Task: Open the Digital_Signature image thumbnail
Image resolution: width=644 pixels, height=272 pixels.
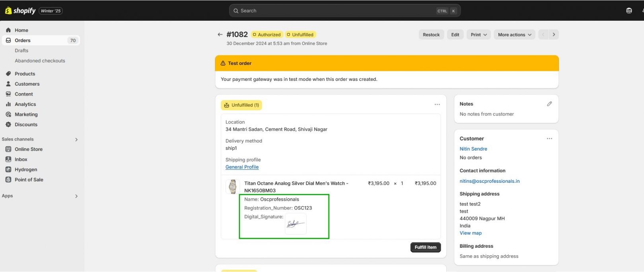Action: coord(296,224)
